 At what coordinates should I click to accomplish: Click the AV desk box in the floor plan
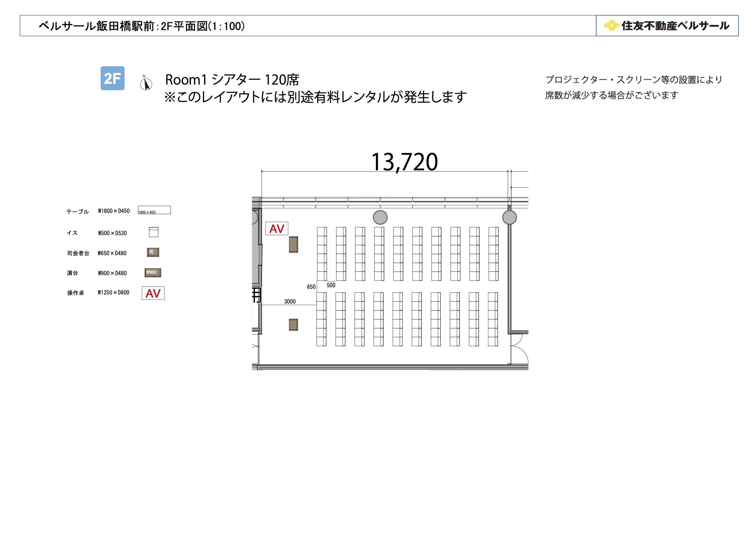277,228
